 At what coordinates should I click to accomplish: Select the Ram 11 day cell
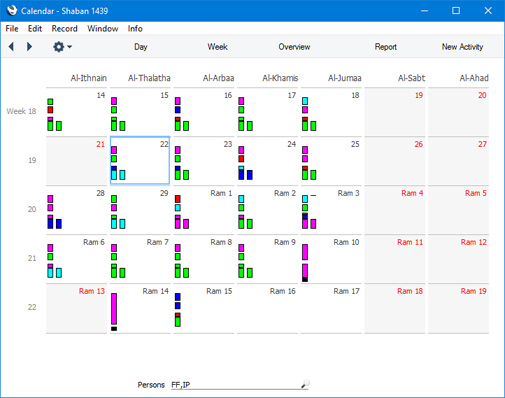point(395,258)
